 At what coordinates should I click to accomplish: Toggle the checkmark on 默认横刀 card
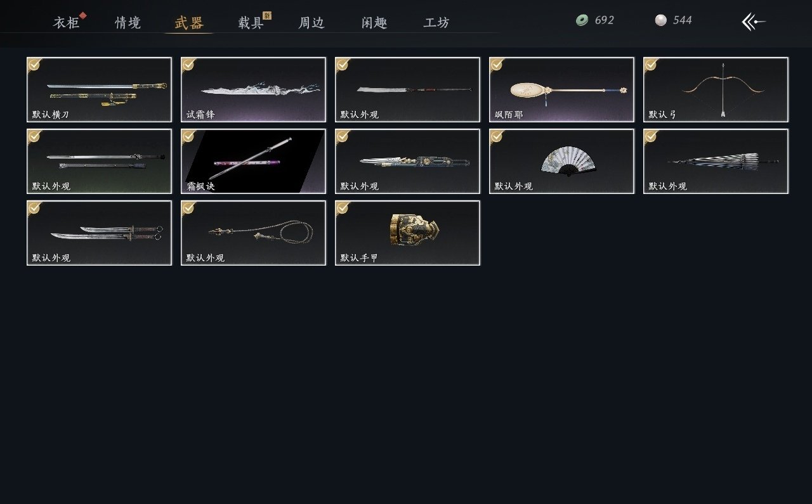click(34, 64)
